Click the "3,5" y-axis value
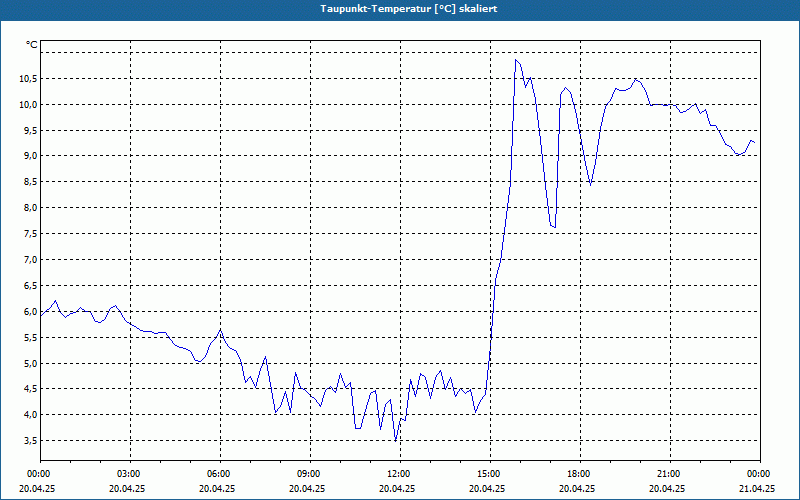This screenshot has height=500, width=800. [x=30, y=440]
